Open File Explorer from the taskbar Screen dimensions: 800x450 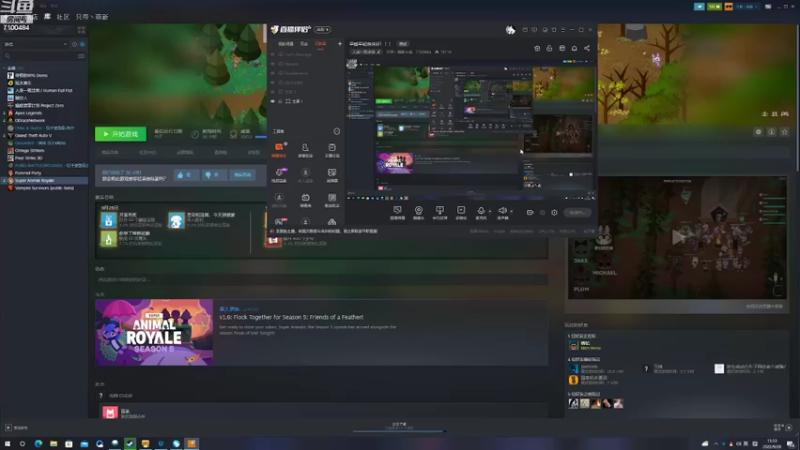click(x=54, y=444)
